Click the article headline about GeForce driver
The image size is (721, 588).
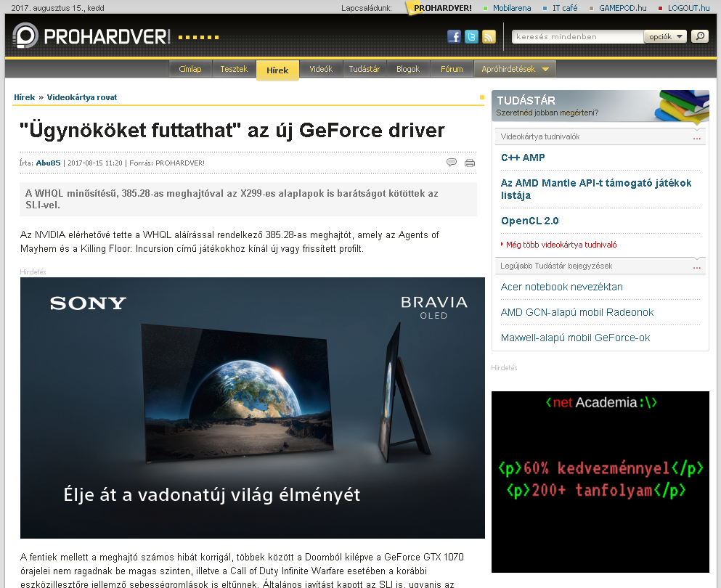click(x=232, y=130)
